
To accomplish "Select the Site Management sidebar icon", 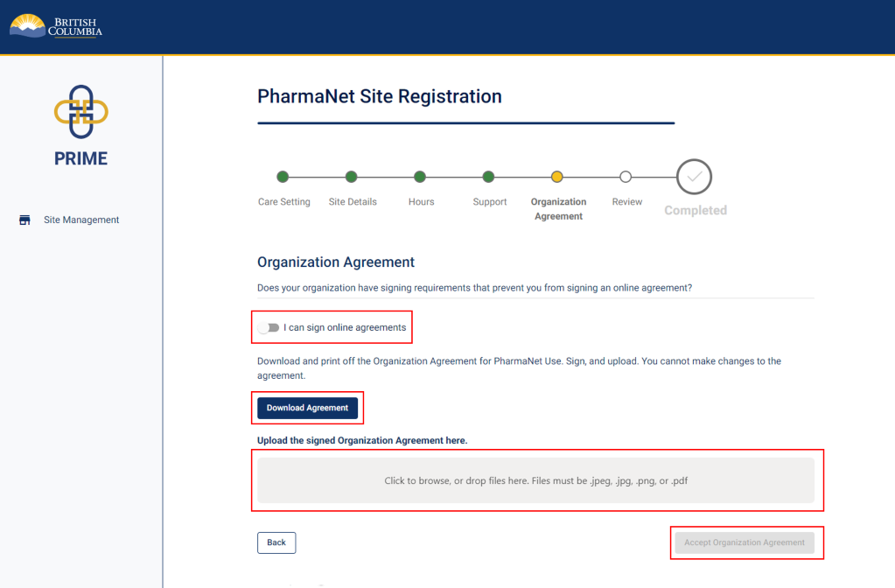I will click(x=24, y=220).
